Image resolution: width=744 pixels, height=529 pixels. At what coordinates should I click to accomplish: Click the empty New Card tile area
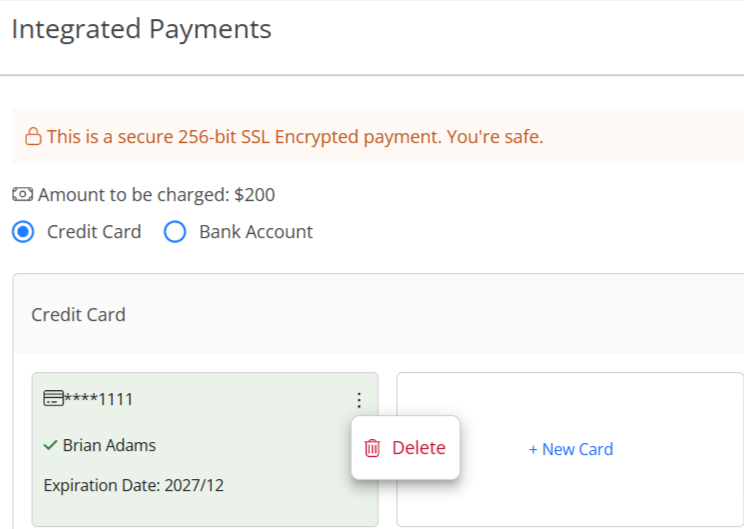tap(571, 449)
